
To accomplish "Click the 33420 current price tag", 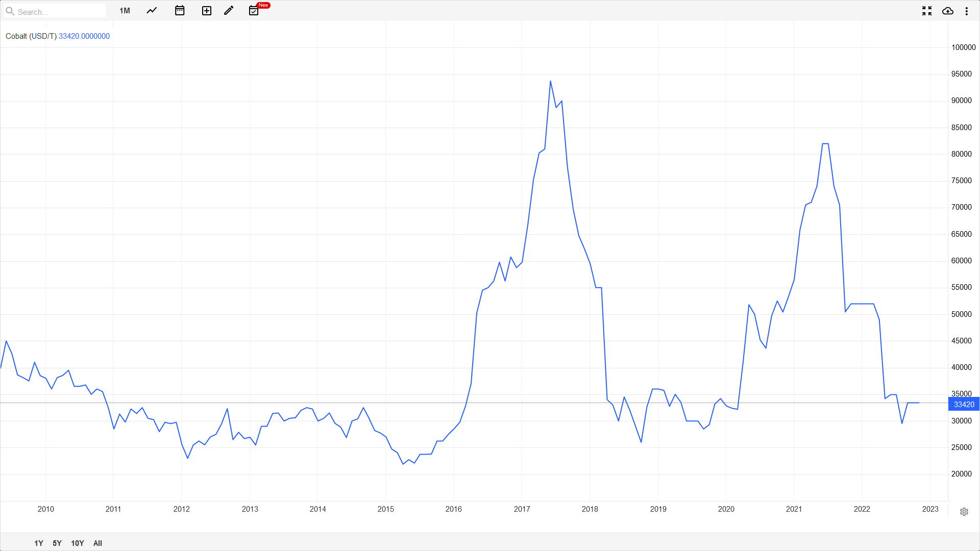I will pos(964,405).
